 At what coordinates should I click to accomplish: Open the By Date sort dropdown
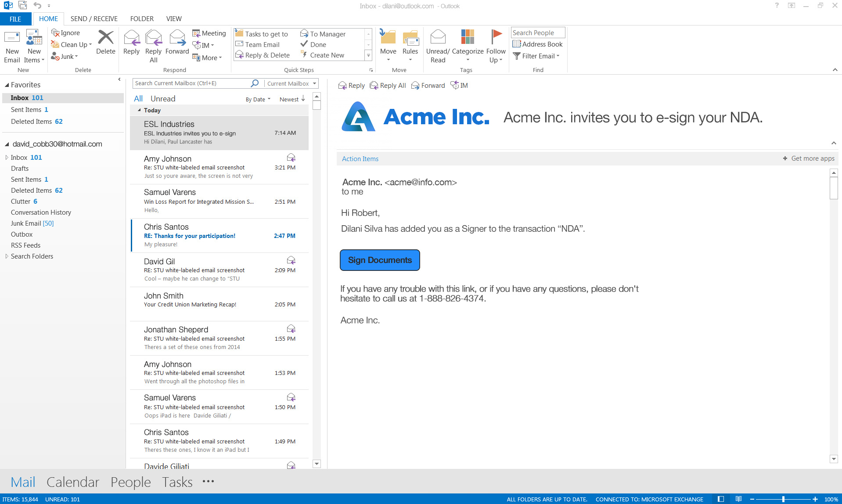[257, 99]
